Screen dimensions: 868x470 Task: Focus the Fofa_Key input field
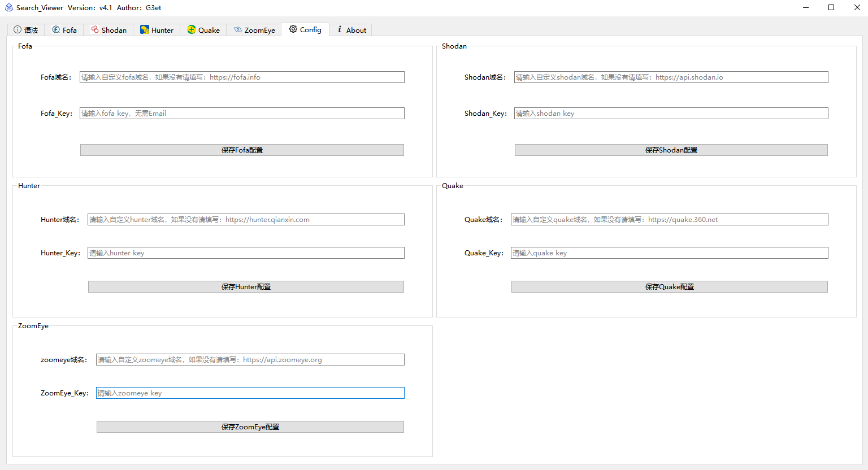click(x=242, y=114)
